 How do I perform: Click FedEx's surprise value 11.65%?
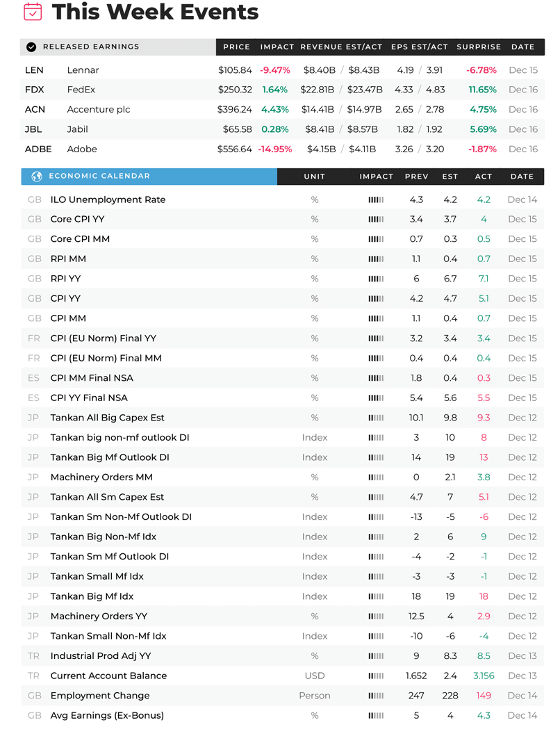coord(483,90)
